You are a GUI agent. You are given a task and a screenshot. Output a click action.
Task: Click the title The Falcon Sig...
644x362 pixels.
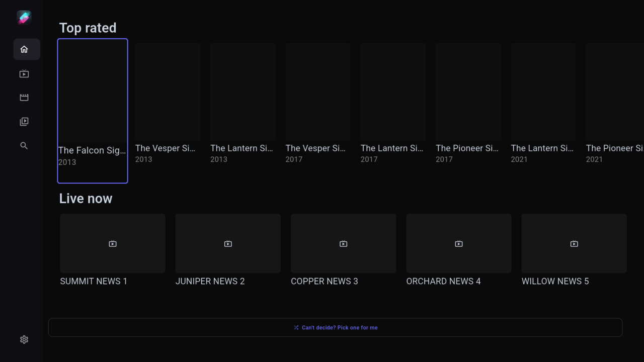pos(92,150)
